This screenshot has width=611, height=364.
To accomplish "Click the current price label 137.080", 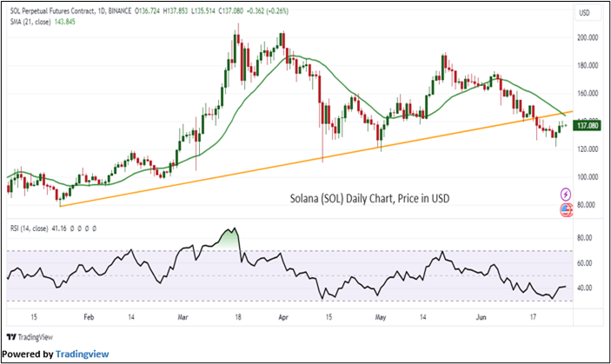I will pyautogui.click(x=588, y=126).
